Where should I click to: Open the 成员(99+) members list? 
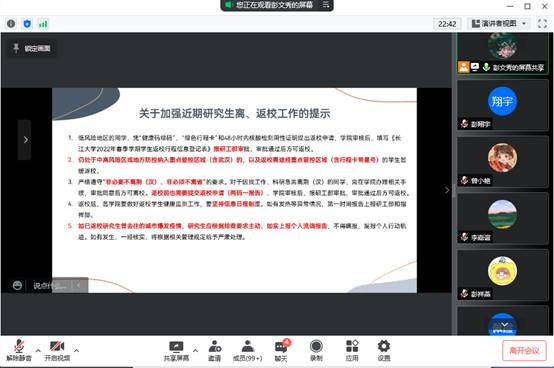tap(248, 350)
